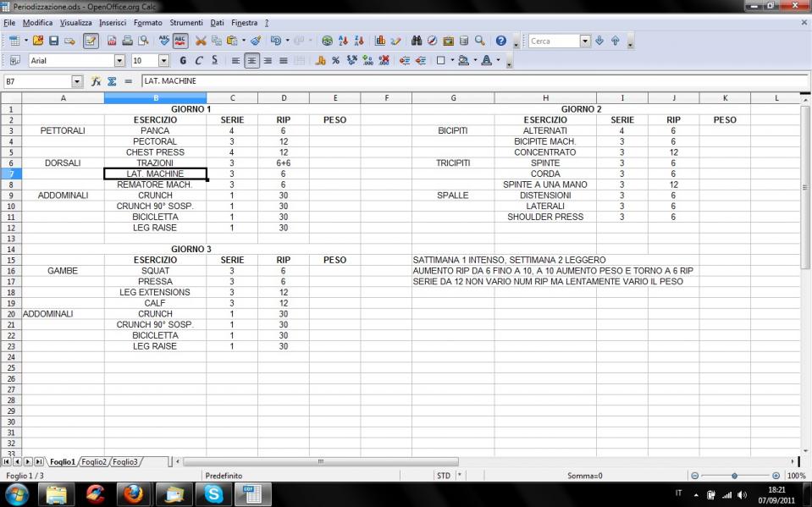Sort ascending with the A-Z icon
This screenshot has width=812, height=507.
pyautogui.click(x=343, y=41)
